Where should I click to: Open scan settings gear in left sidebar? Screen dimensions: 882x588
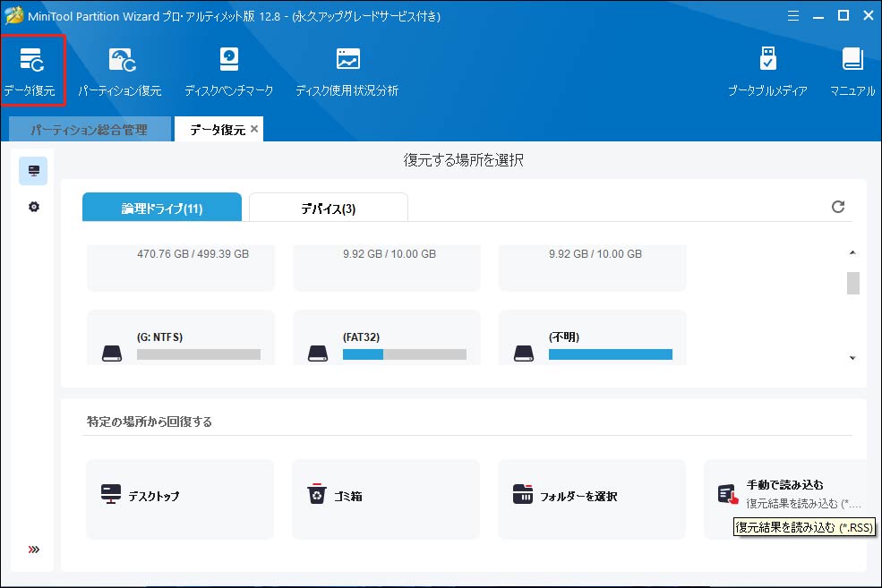pyautogui.click(x=34, y=207)
